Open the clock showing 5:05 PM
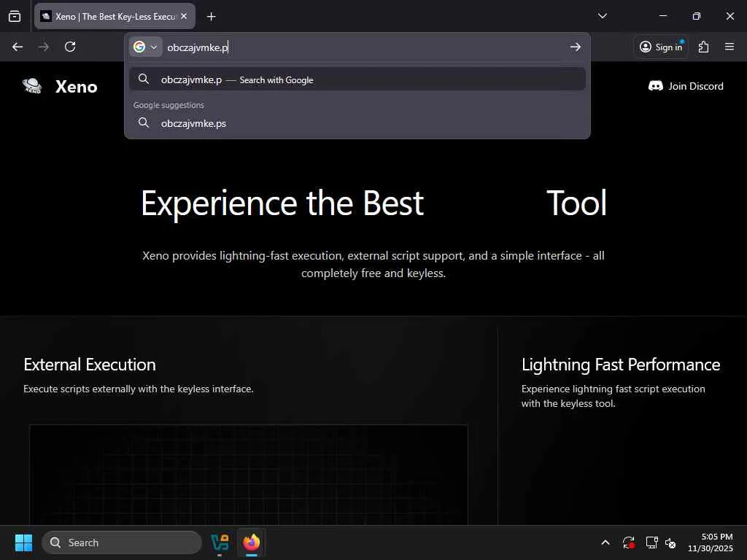The width and height of the screenshot is (747, 560). [x=711, y=542]
